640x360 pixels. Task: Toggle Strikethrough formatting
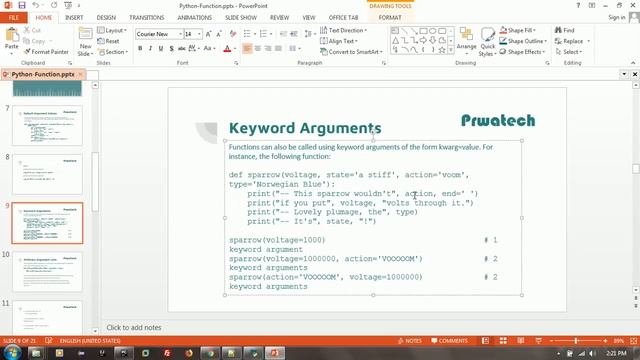pyautogui.click(x=182, y=49)
